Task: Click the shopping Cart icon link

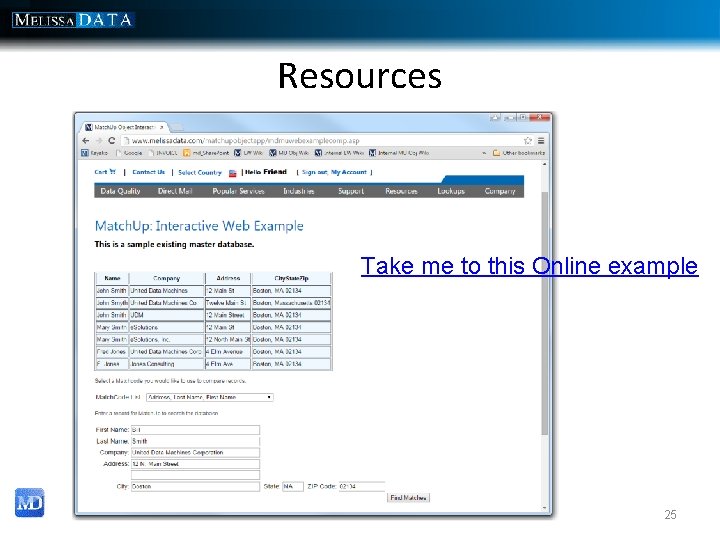Action: pyautogui.click(x=105, y=172)
